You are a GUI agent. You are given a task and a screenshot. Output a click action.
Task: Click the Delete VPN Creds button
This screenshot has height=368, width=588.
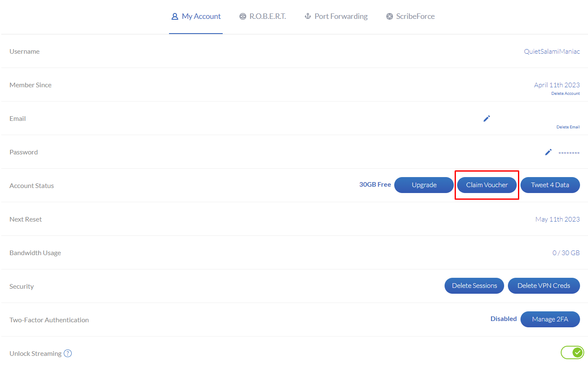tap(544, 286)
